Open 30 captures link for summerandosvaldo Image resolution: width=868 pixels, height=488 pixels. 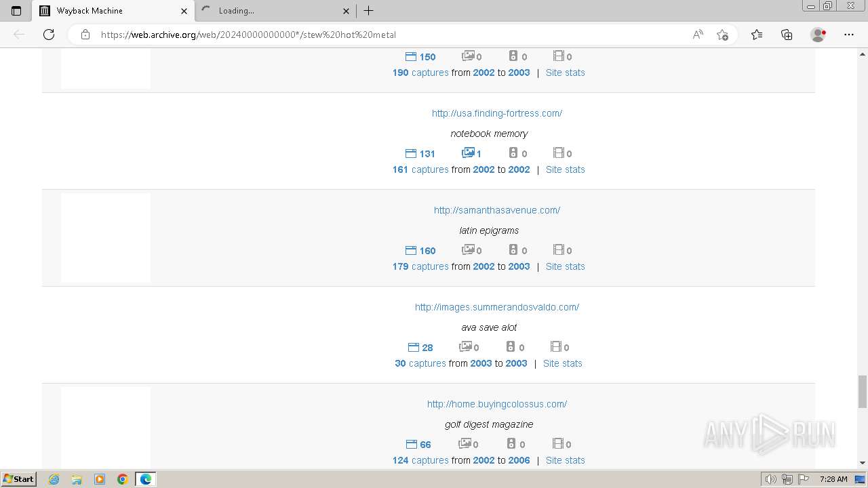tap(420, 363)
